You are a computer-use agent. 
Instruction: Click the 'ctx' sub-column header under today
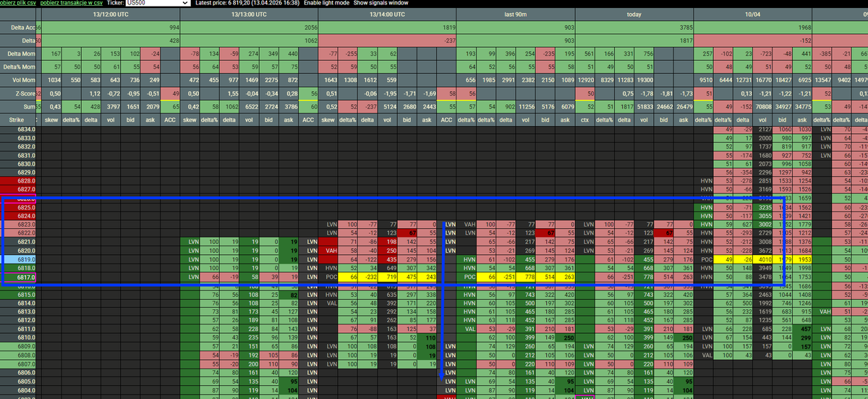tap(585, 119)
